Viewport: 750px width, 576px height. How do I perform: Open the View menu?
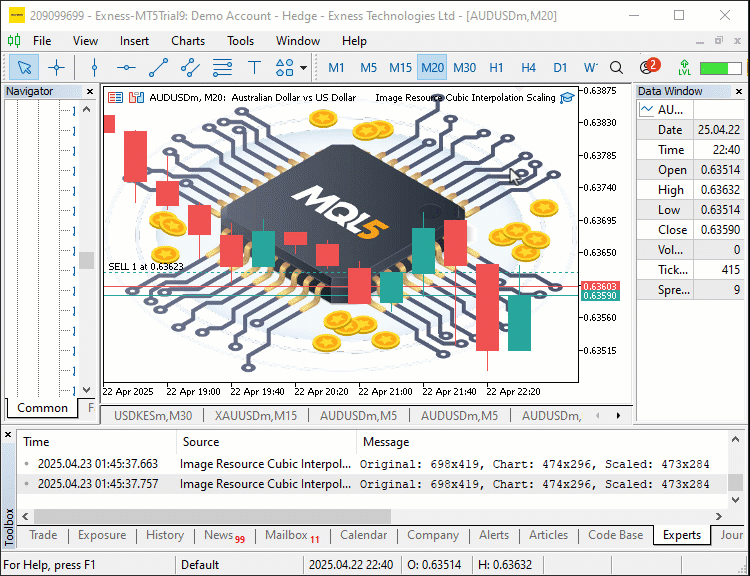(x=85, y=41)
